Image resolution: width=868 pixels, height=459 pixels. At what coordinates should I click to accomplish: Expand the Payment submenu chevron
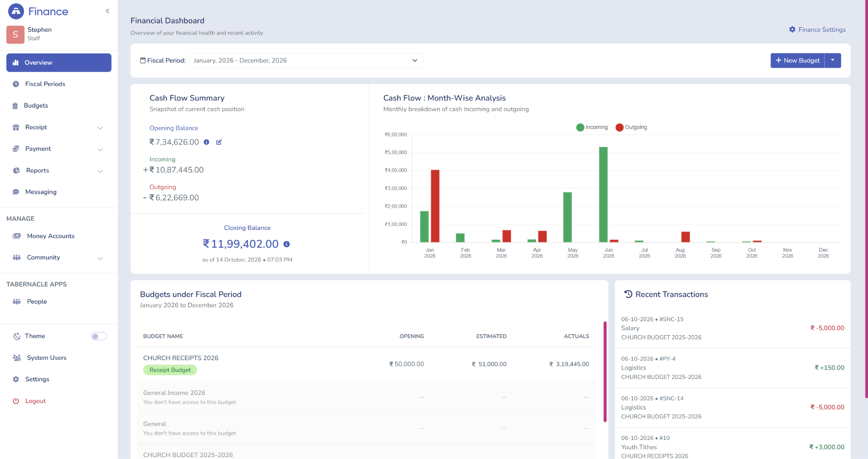pos(100,149)
